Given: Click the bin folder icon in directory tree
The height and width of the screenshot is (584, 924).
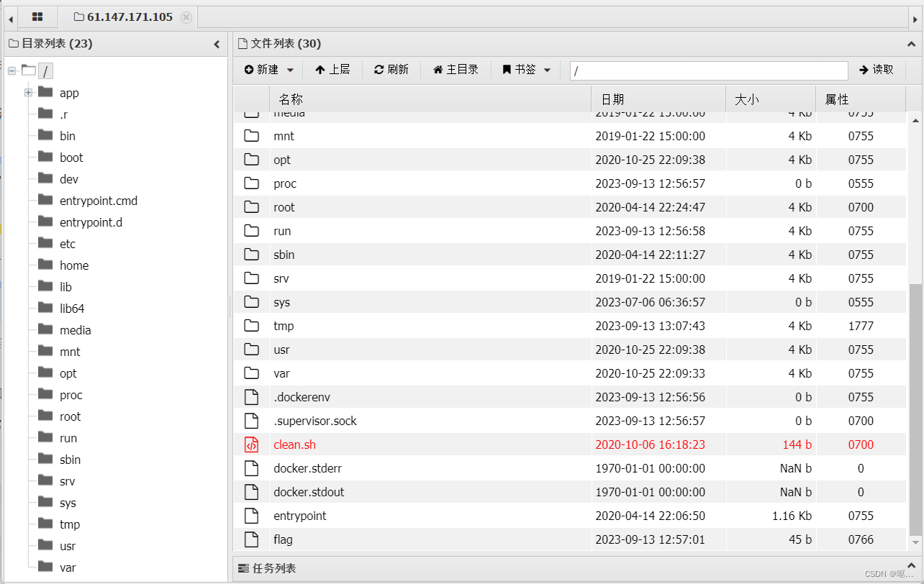Looking at the screenshot, I should 46,135.
